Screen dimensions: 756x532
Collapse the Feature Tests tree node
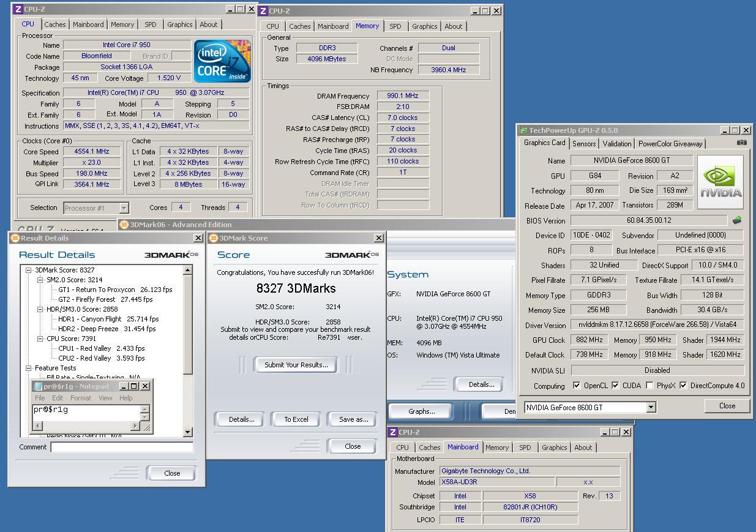click(28, 368)
